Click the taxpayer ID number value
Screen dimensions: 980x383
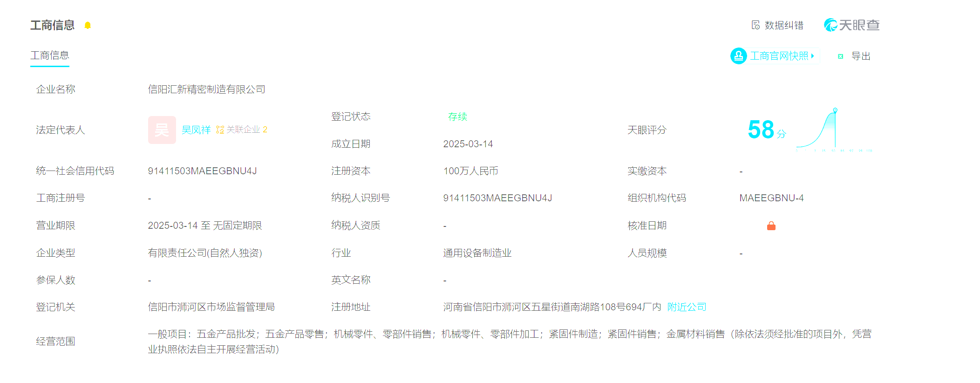(498, 198)
